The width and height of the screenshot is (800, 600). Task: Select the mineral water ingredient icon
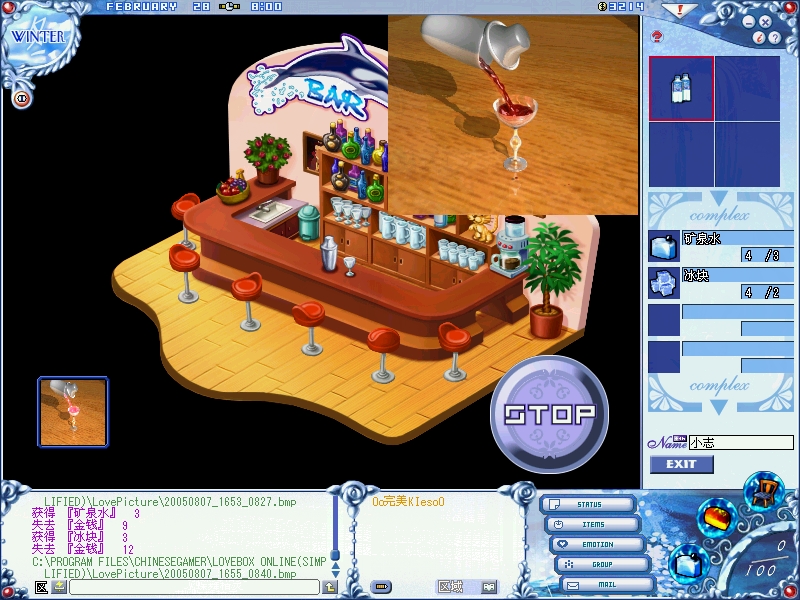(x=663, y=246)
